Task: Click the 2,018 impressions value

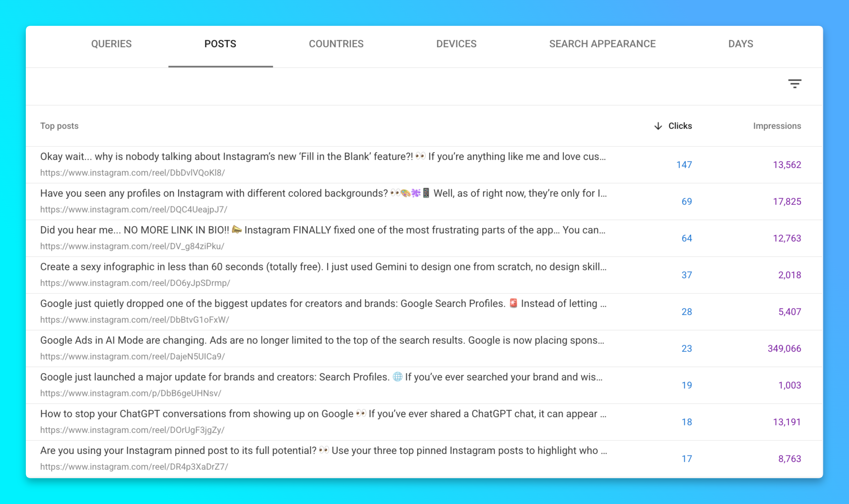Action: 790,275
